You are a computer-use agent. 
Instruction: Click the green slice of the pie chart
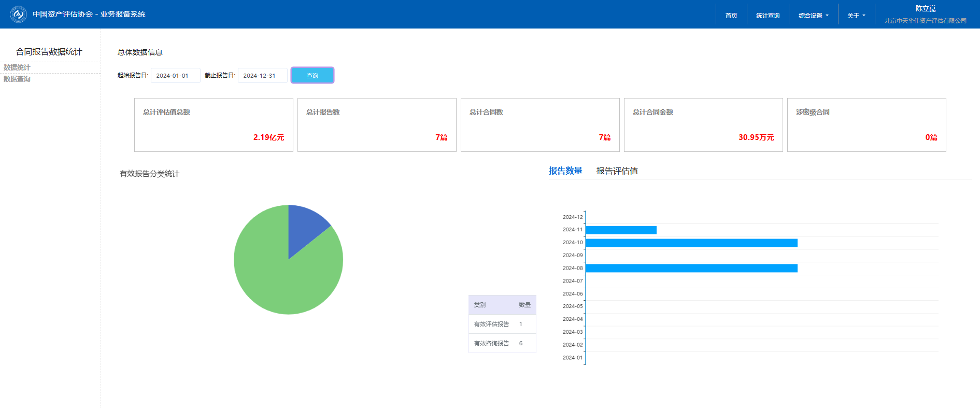[x=280, y=280]
